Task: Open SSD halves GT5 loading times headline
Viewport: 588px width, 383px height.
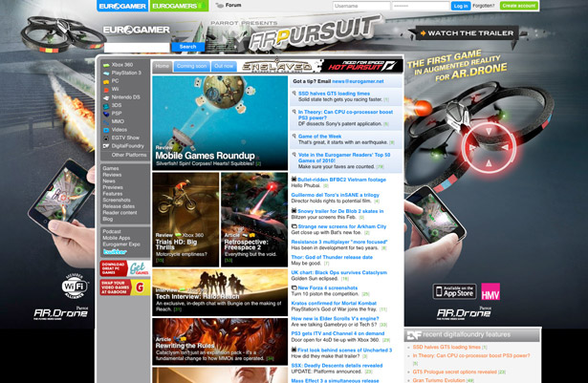Action: (x=334, y=94)
